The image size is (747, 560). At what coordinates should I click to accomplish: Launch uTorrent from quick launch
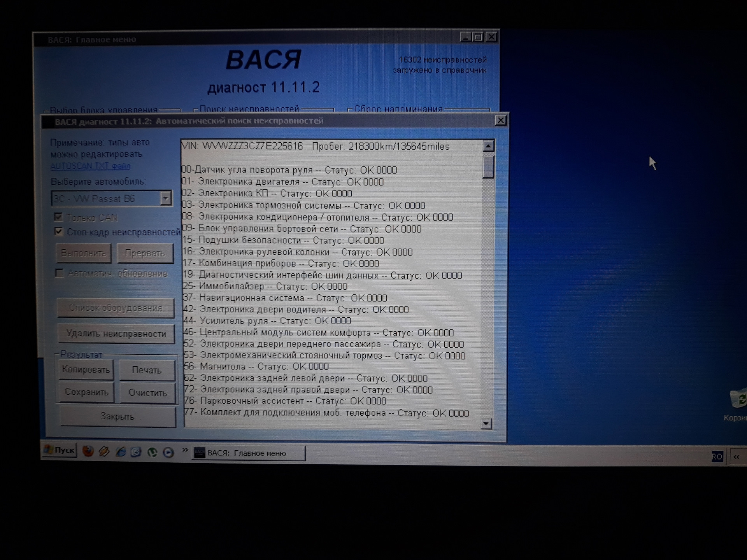[x=152, y=452]
